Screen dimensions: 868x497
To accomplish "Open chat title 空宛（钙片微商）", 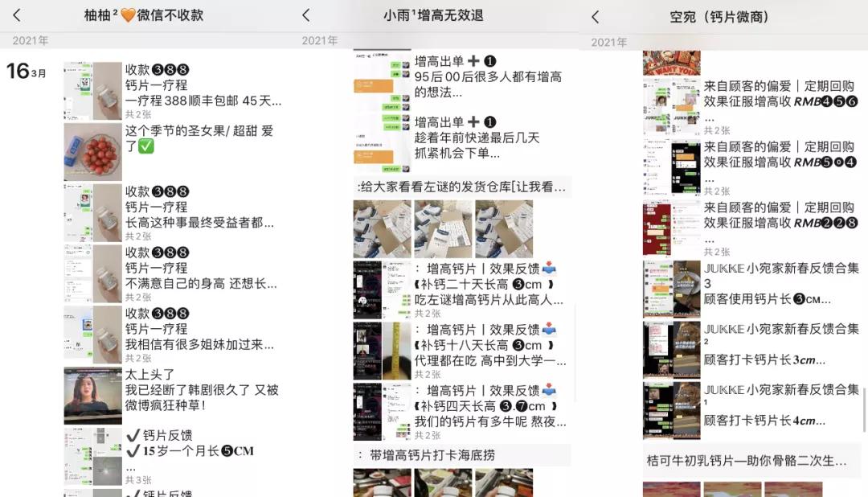I will 722,14.
